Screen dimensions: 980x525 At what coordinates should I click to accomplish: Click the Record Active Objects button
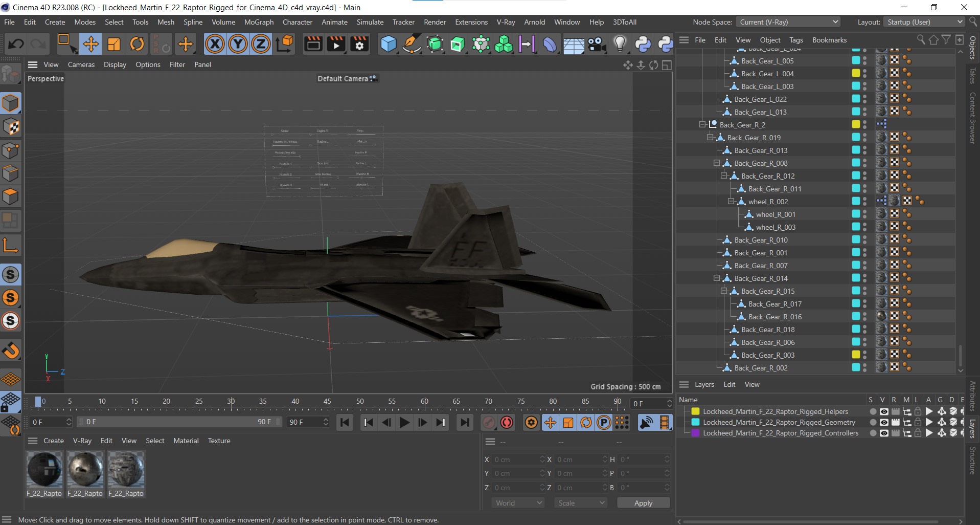pyautogui.click(x=489, y=422)
